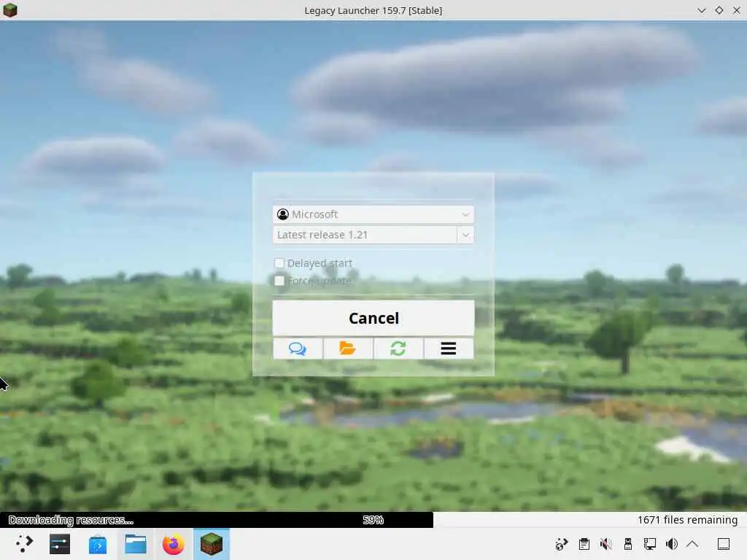
Task: Click the show desktop button in the taskbar
Action: click(x=724, y=544)
